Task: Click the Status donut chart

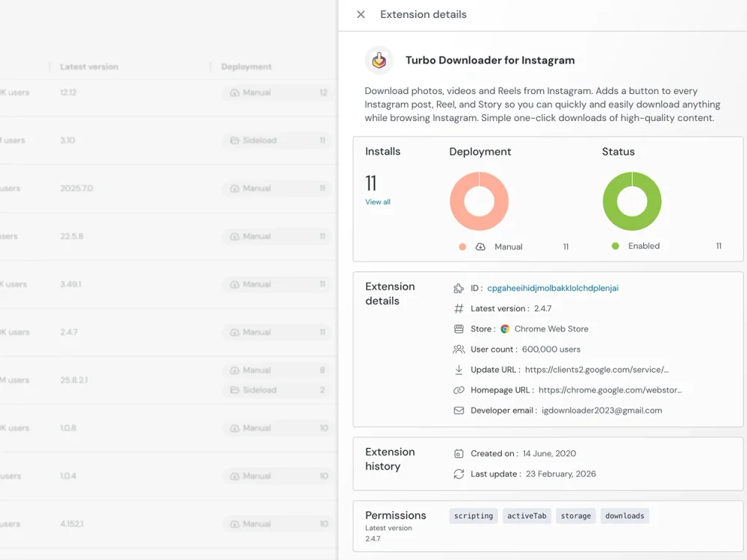Action: pos(632,202)
